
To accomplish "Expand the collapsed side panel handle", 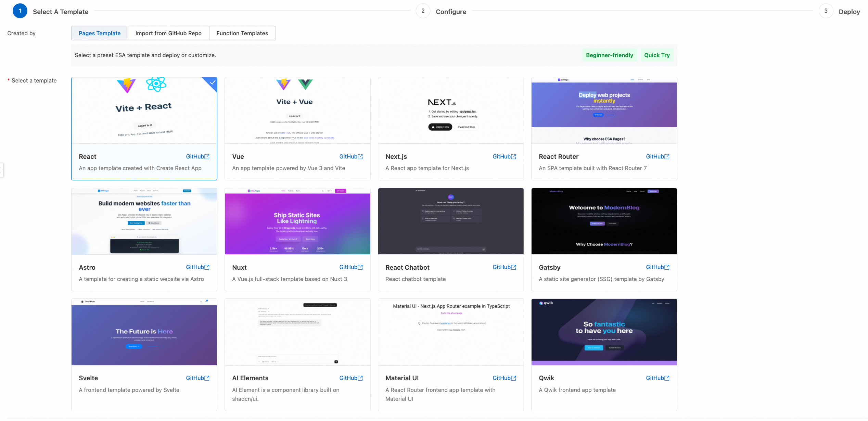I will [x=1, y=170].
